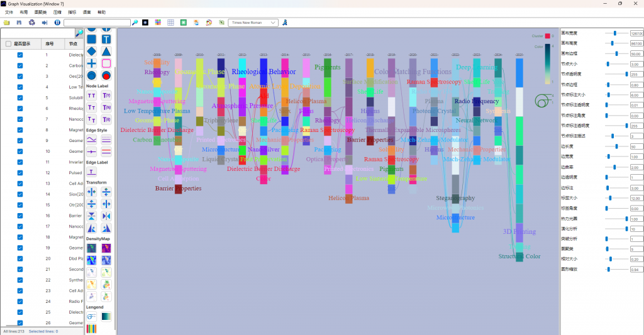Screen dimensions: 644x335
Task: Click the save disk icon in toolbar
Action: (19, 23)
